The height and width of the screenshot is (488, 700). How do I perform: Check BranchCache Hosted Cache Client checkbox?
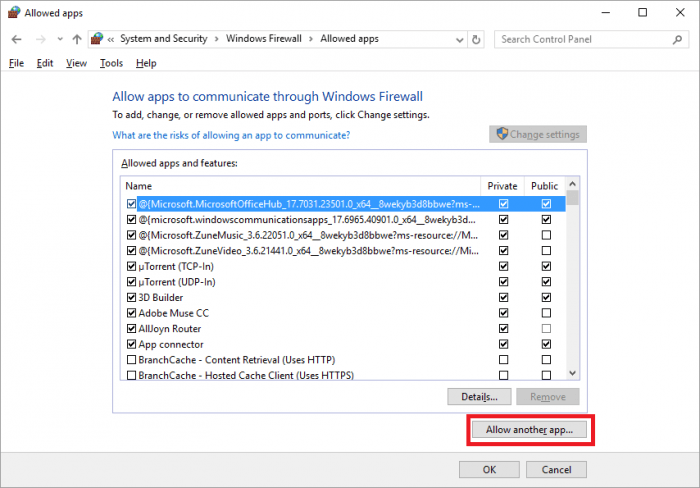(x=131, y=375)
